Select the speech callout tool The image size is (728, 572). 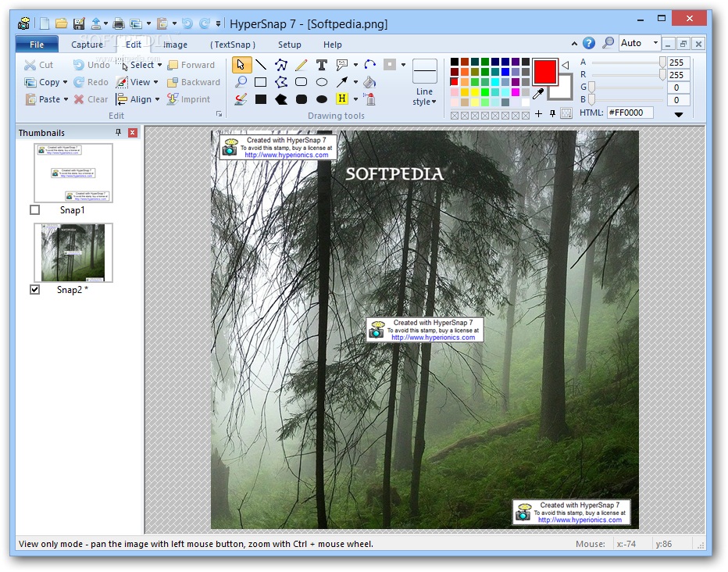(342, 65)
